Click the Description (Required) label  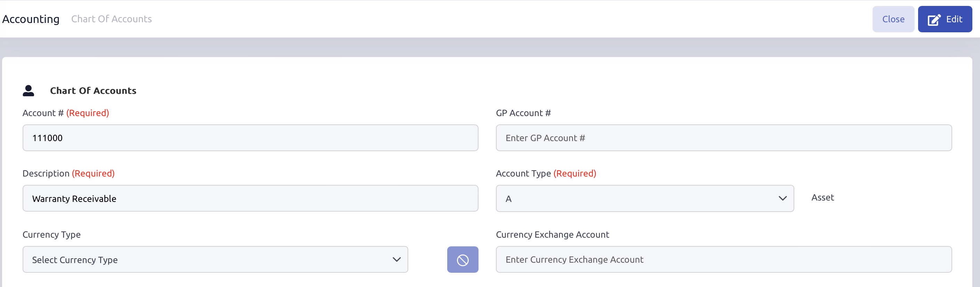point(69,174)
